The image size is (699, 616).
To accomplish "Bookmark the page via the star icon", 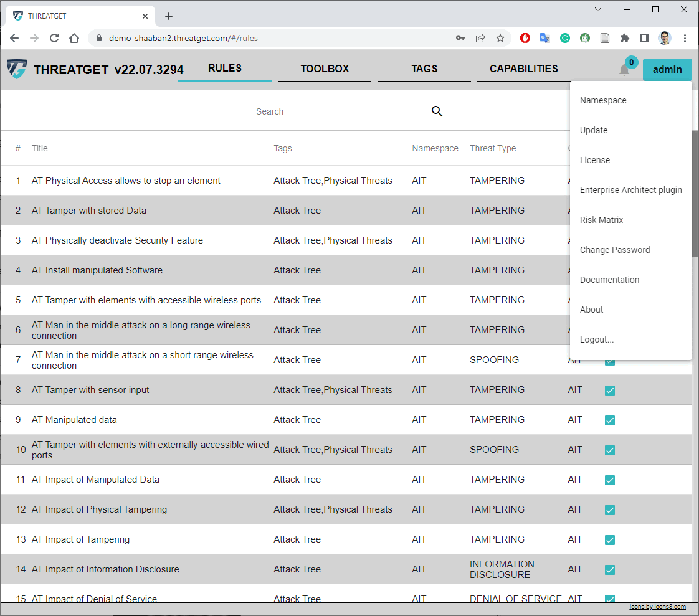I will click(500, 38).
